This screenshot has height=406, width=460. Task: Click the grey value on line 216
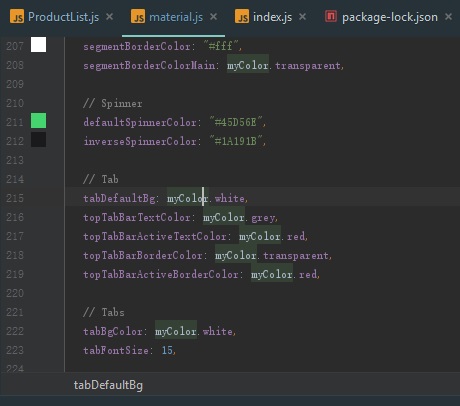263,218
